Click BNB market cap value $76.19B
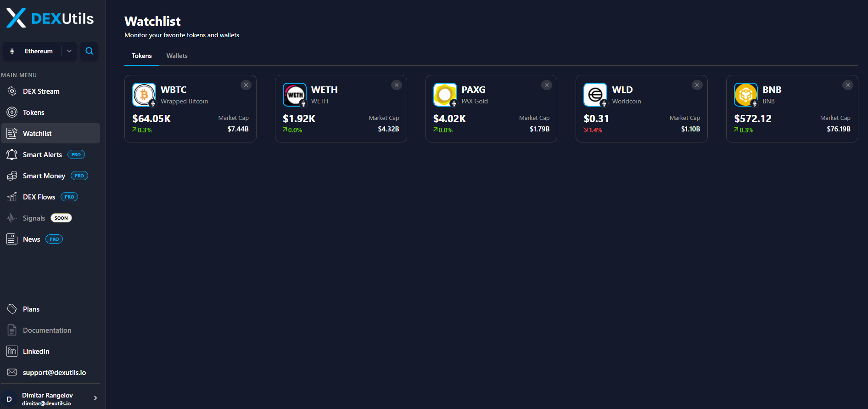868x409 pixels. coord(839,129)
